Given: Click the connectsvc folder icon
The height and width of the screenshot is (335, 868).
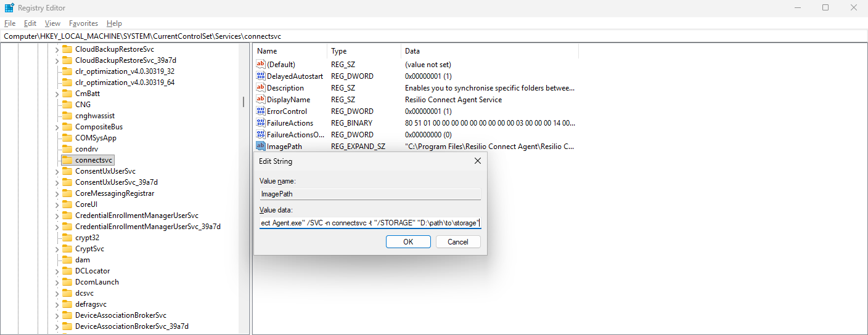Looking at the screenshot, I should 67,160.
